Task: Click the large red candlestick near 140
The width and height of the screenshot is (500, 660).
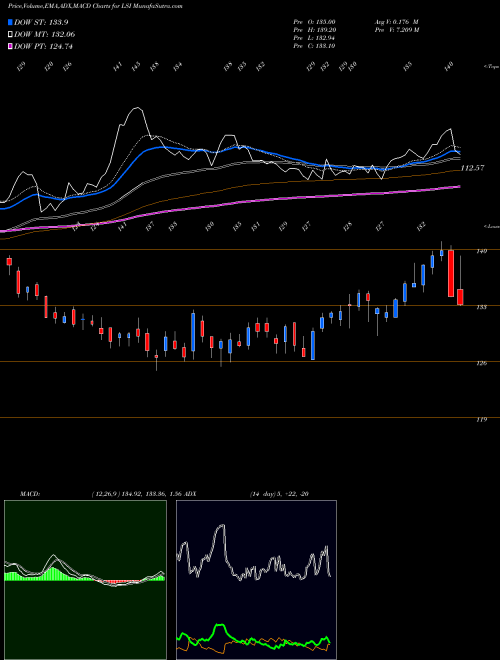Action: pos(451,273)
